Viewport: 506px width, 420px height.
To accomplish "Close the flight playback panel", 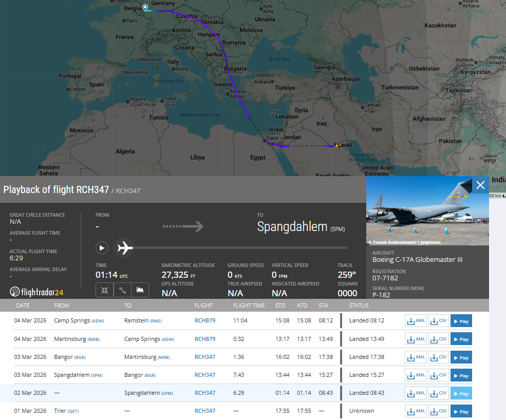I will tap(480, 185).
